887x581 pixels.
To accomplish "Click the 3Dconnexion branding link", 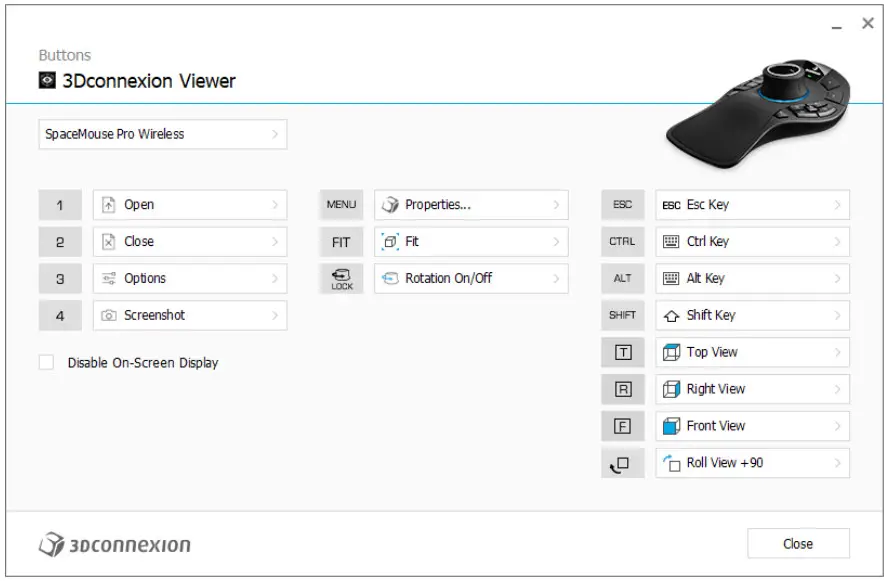I will (113, 543).
